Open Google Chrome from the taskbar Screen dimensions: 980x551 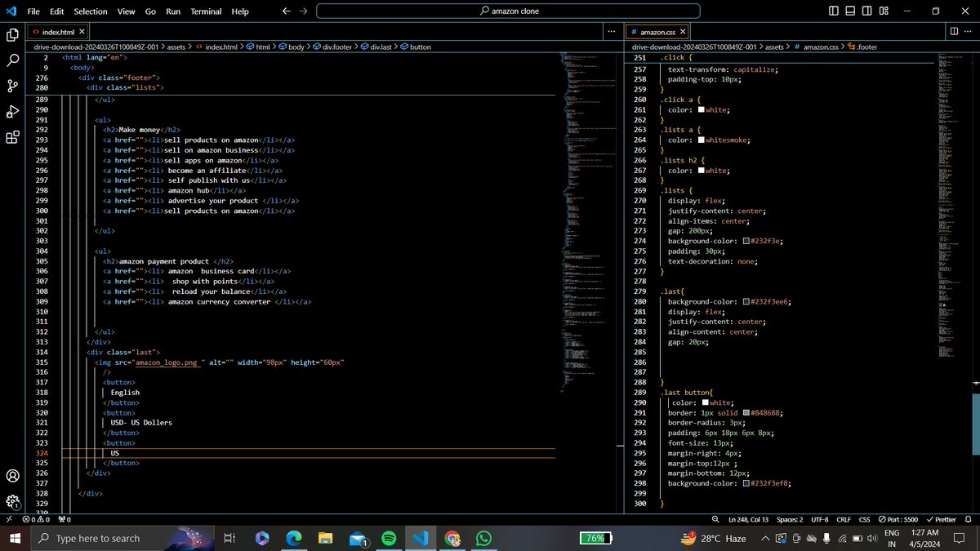tap(452, 539)
